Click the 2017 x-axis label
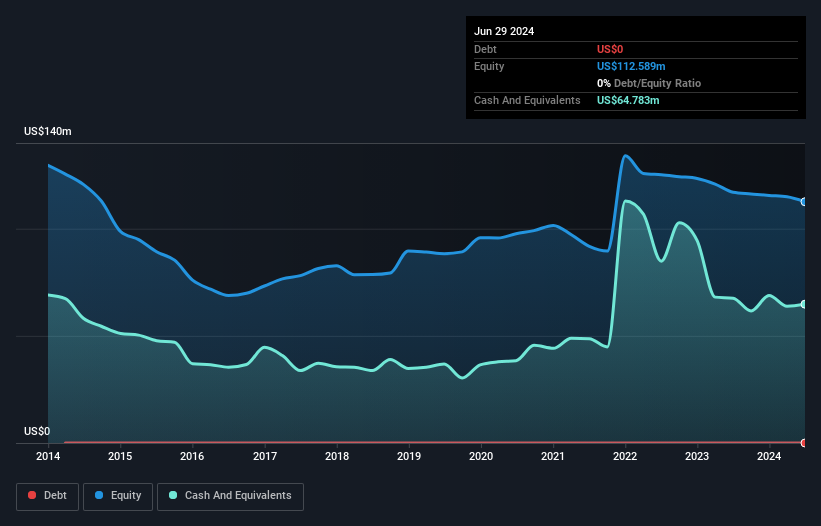Screen dimensions: 821x526 coord(265,456)
